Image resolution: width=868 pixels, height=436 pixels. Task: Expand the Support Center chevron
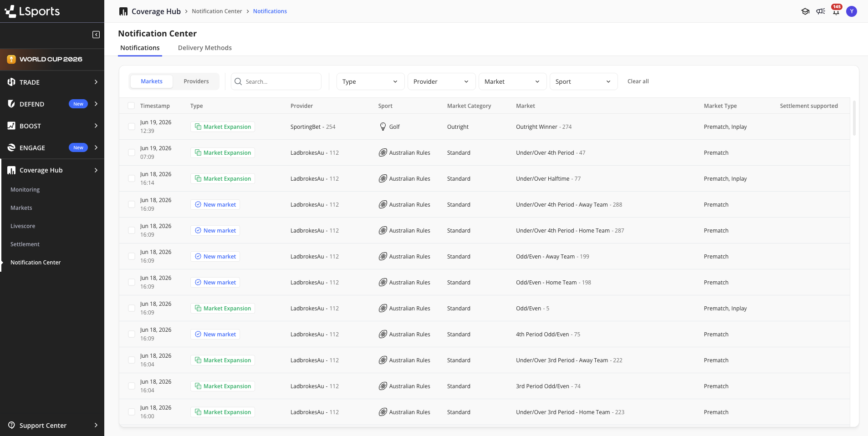[x=96, y=425]
